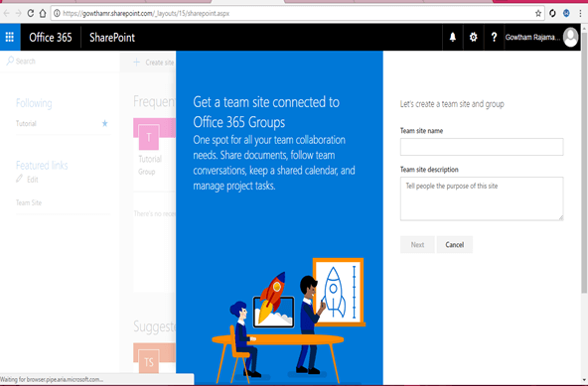Image resolution: width=588 pixels, height=386 pixels.
Task: Open the notifications bell
Action: point(453,37)
